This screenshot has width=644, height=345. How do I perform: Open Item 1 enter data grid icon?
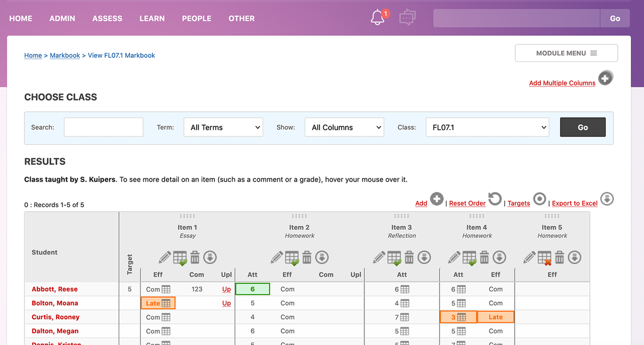[x=180, y=258]
